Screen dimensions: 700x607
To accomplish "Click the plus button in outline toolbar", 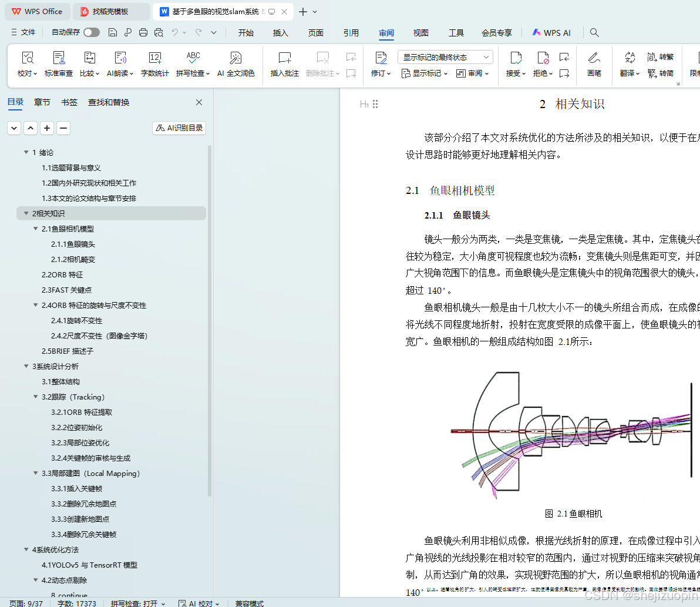I will coord(47,128).
